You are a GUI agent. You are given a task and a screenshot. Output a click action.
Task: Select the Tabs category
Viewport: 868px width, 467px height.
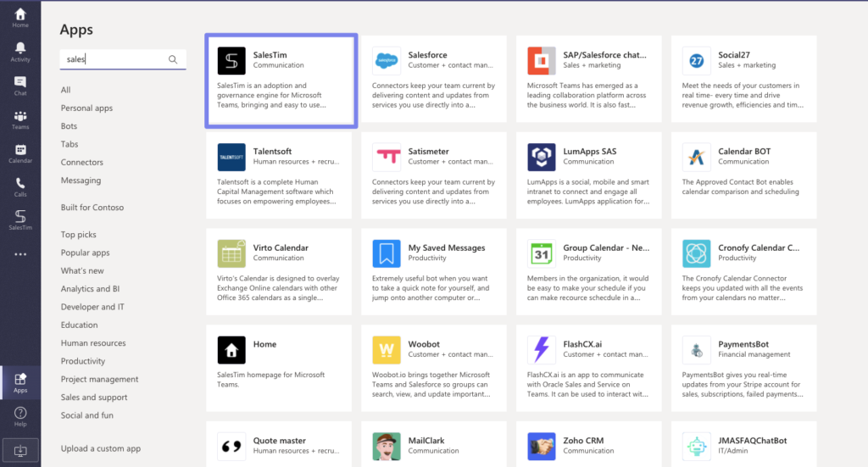(70, 144)
